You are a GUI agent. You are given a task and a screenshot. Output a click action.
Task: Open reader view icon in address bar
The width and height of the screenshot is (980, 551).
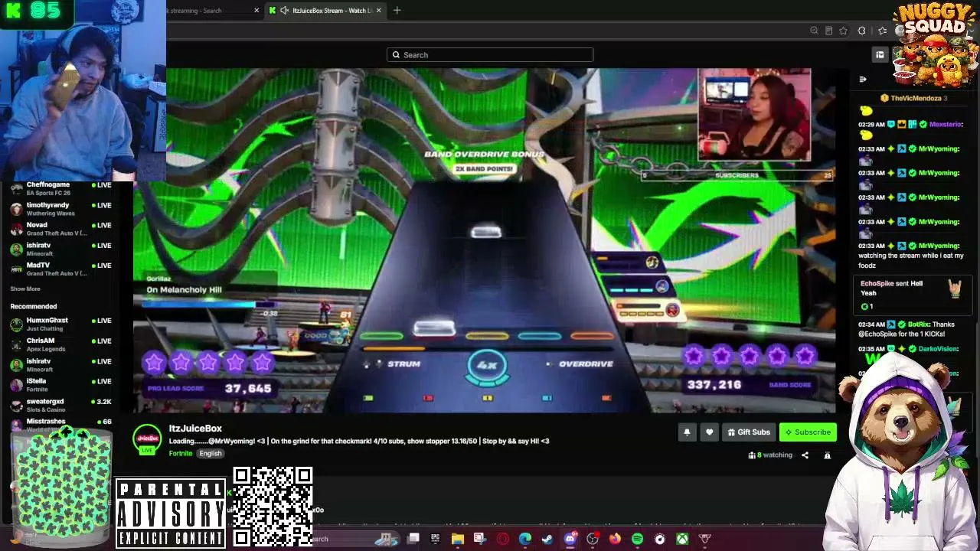coord(828,31)
